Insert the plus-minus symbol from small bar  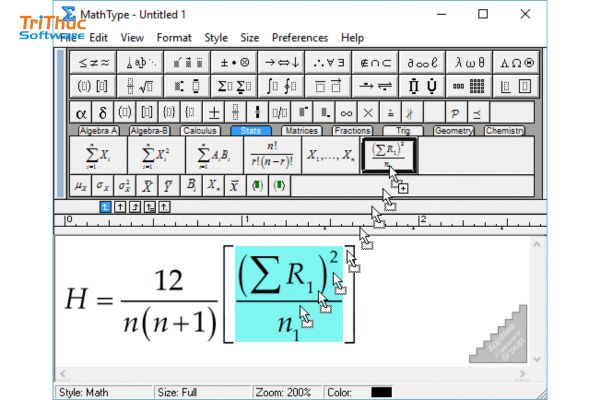(x=214, y=113)
